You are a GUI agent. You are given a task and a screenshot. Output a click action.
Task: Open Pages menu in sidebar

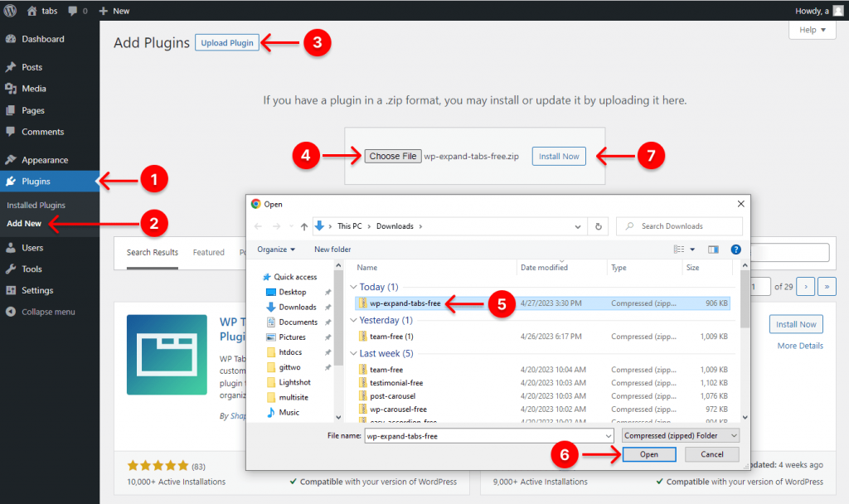33,110
